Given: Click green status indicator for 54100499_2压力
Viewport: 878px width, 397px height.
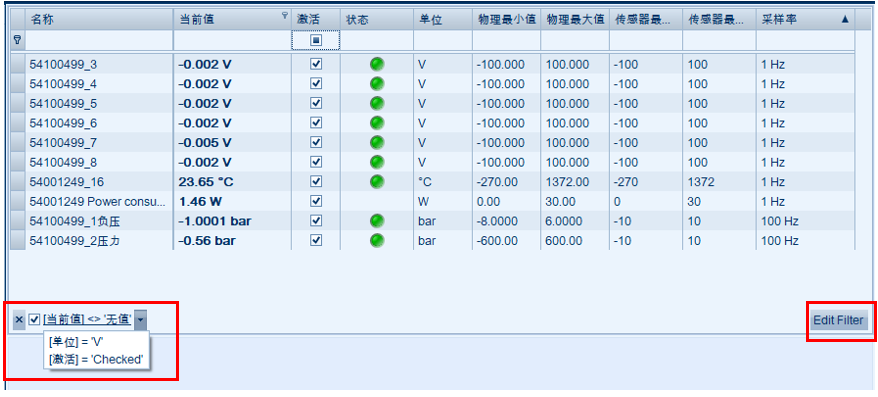Looking at the screenshot, I should (377, 240).
